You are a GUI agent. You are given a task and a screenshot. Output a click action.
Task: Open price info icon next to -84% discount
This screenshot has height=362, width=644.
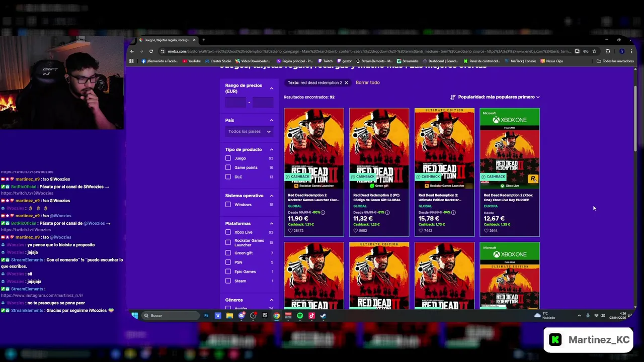[453, 212]
